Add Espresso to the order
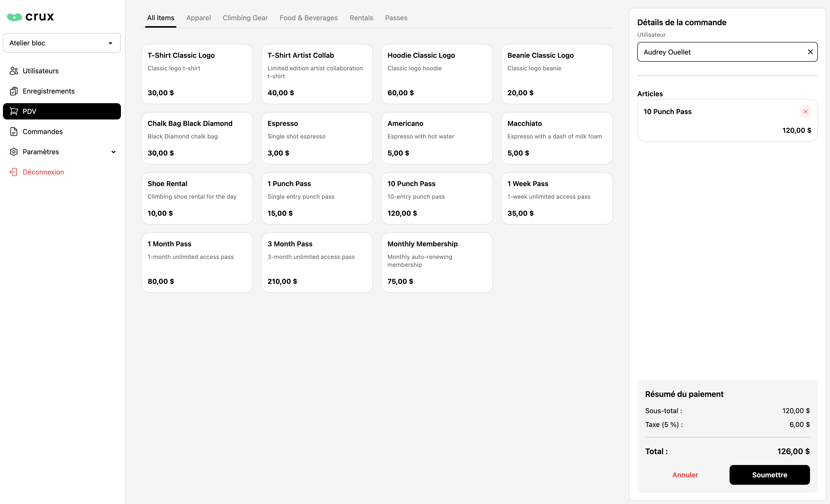Screen dimensions: 830x504 click(x=317, y=138)
